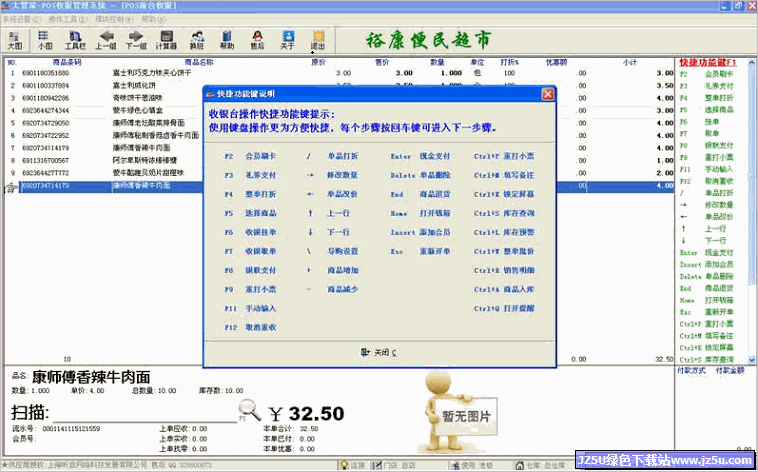Click the 仓库 warehouse house icon in status bar
The width and height of the screenshot is (758, 472).
point(520,465)
